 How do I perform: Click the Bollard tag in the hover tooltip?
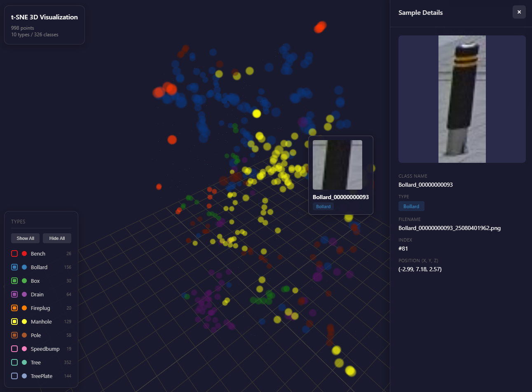click(x=323, y=207)
